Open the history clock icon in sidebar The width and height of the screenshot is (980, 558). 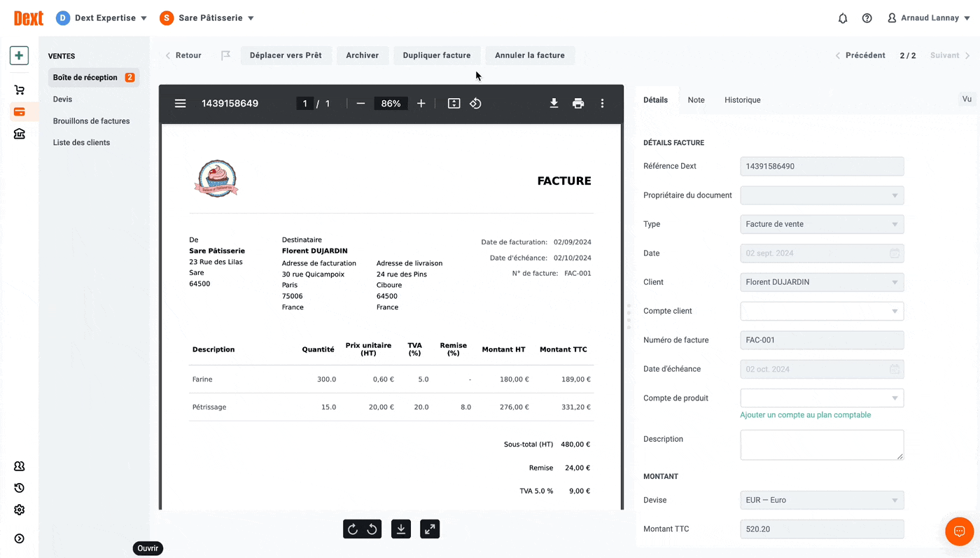[19, 488]
